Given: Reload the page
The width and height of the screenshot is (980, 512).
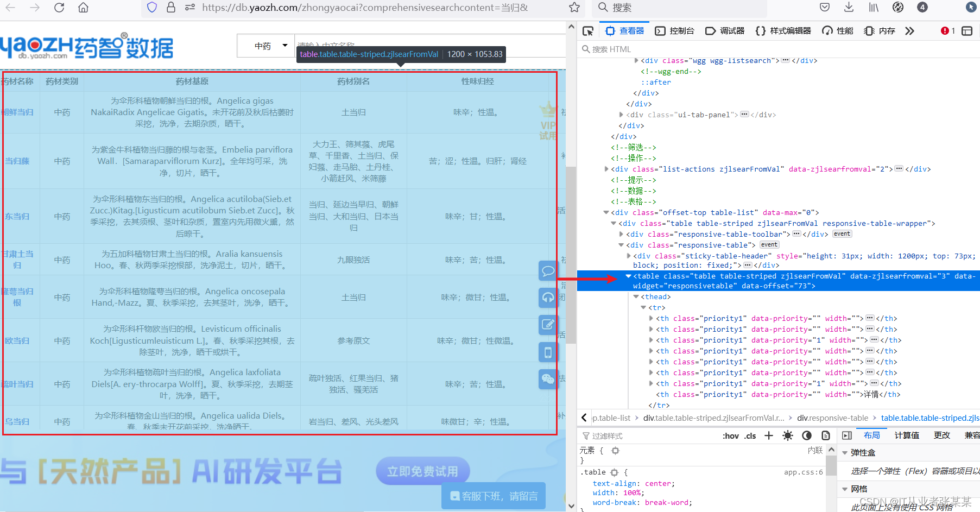Looking at the screenshot, I should pos(59,8).
